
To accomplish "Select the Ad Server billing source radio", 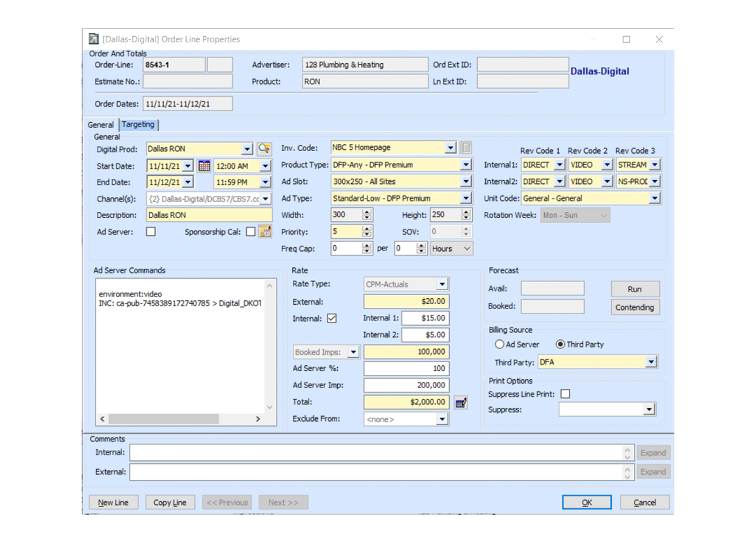I will click(500, 345).
